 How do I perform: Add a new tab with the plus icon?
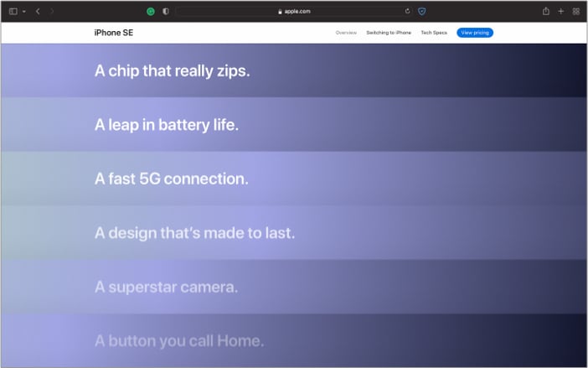tap(560, 11)
